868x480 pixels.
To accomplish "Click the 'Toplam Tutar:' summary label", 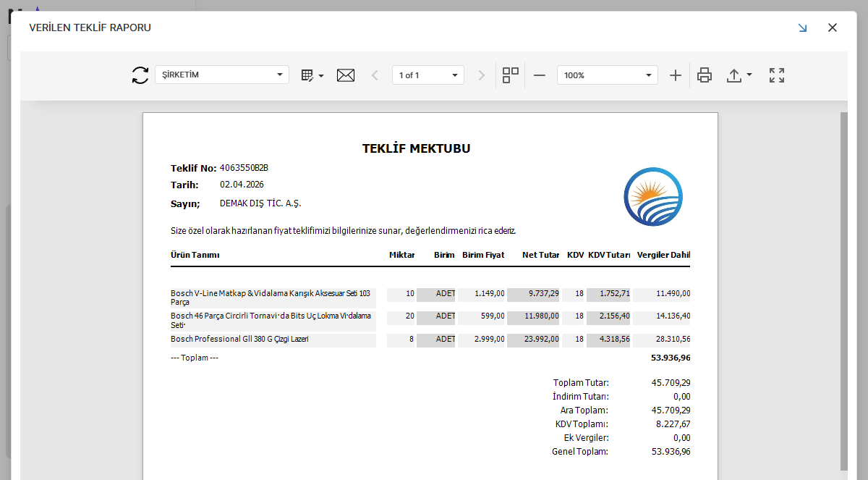I will (581, 383).
